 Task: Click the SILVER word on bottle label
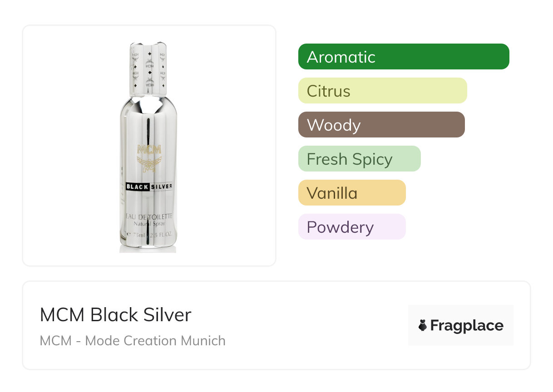[x=162, y=186]
